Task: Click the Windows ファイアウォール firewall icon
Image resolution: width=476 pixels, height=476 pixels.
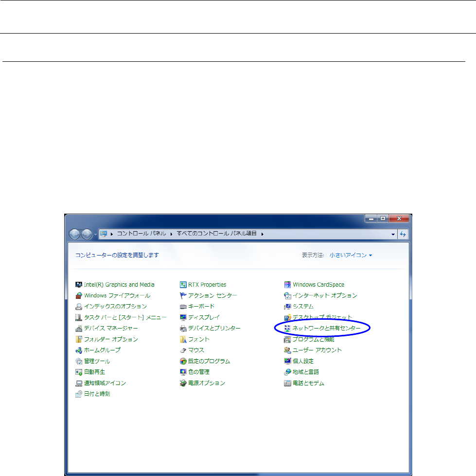Action: point(79,295)
